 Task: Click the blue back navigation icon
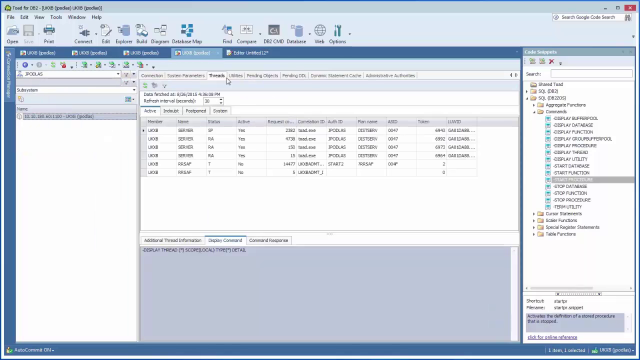(x=25, y=65)
